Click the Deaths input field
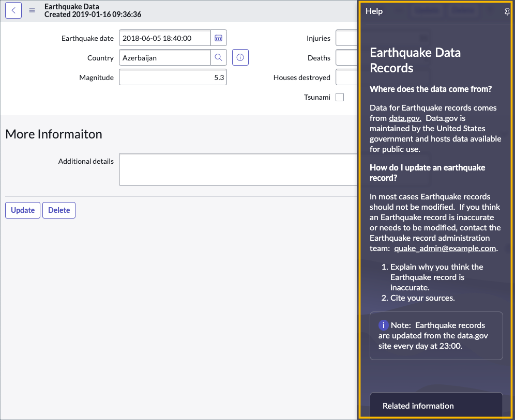This screenshot has width=515, height=420. click(x=346, y=57)
